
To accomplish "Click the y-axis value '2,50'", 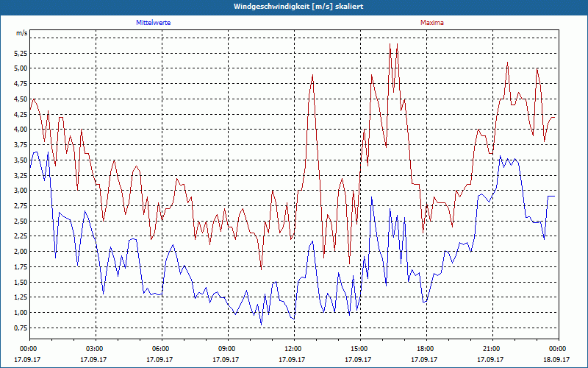I will (21, 222).
